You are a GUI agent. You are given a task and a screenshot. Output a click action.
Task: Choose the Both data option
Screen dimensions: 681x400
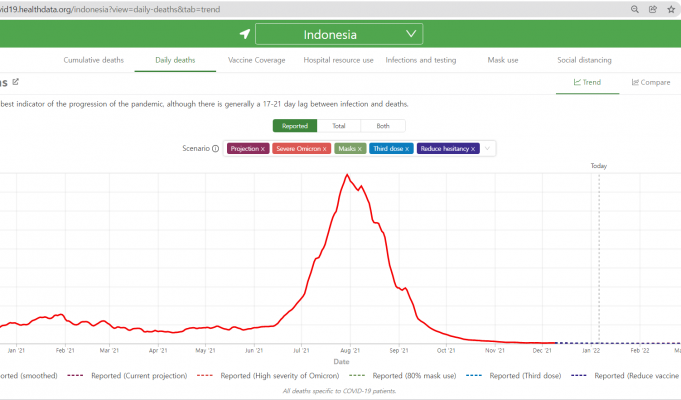(x=383, y=126)
